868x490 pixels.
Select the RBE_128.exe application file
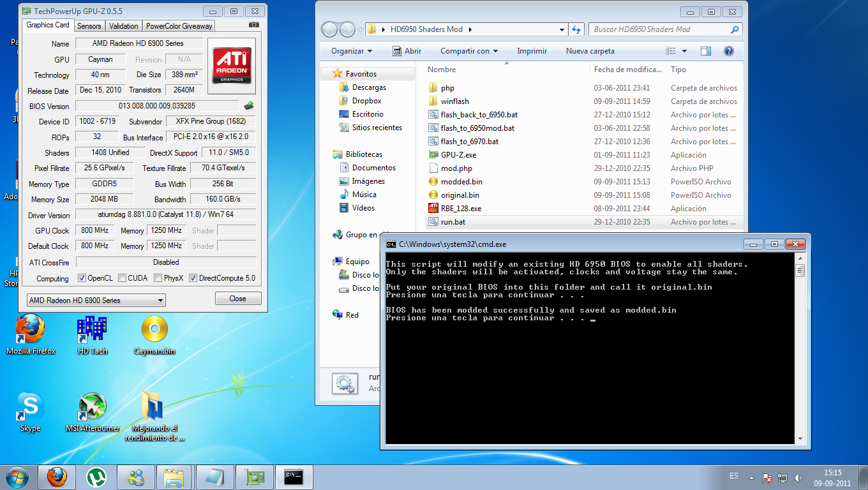point(461,209)
